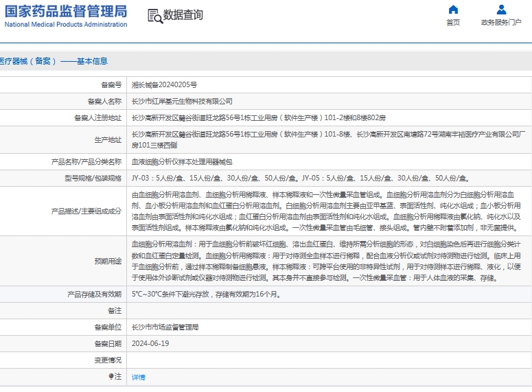Click the 数据查询 heading text
The height and width of the screenshot is (392, 532).
click(183, 15)
